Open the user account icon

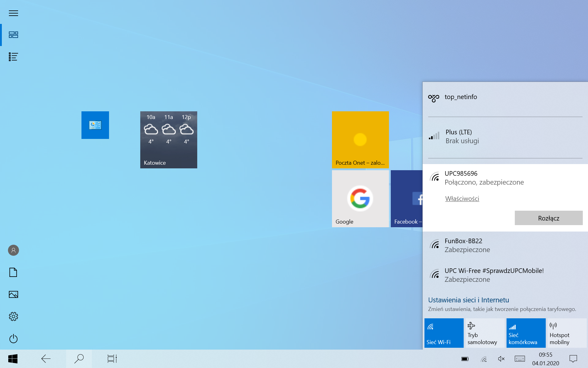pos(13,250)
